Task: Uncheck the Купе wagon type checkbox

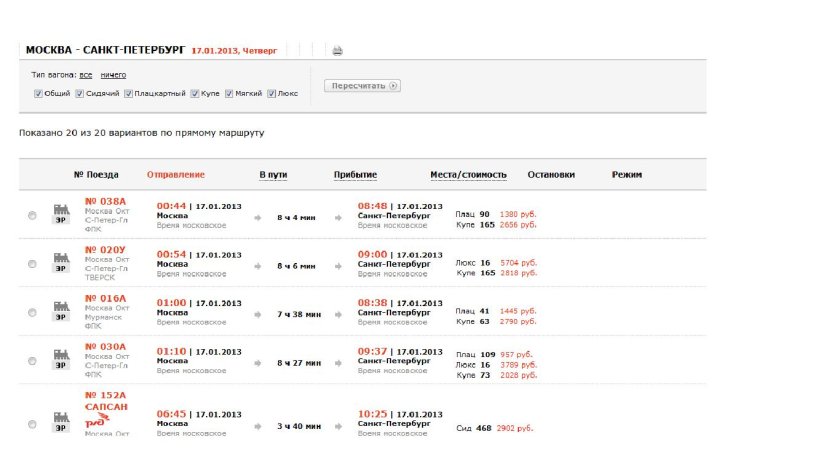Action: click(196, 94)
